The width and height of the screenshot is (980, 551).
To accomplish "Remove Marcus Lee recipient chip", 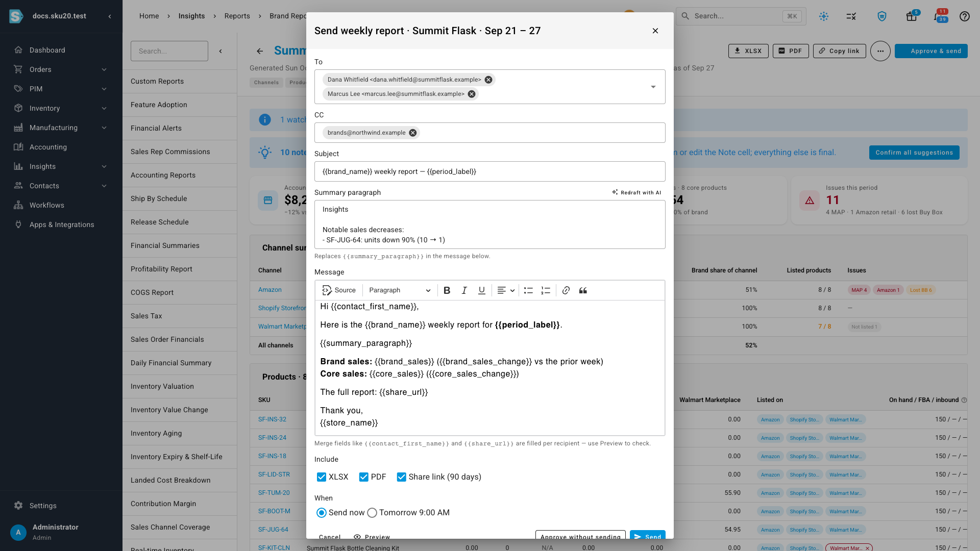I will point(472,94).
